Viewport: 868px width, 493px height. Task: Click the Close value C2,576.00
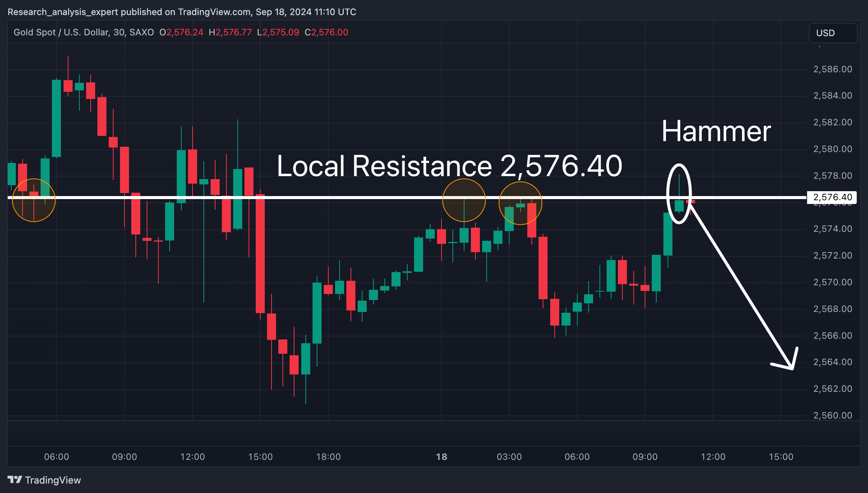point(326,32)
